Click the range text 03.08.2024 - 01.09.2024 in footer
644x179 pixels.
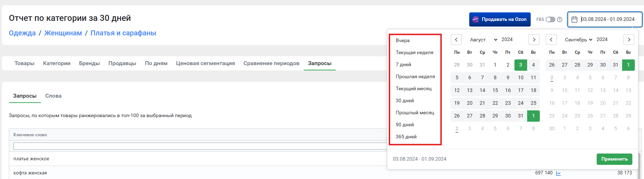click(419, 159)
